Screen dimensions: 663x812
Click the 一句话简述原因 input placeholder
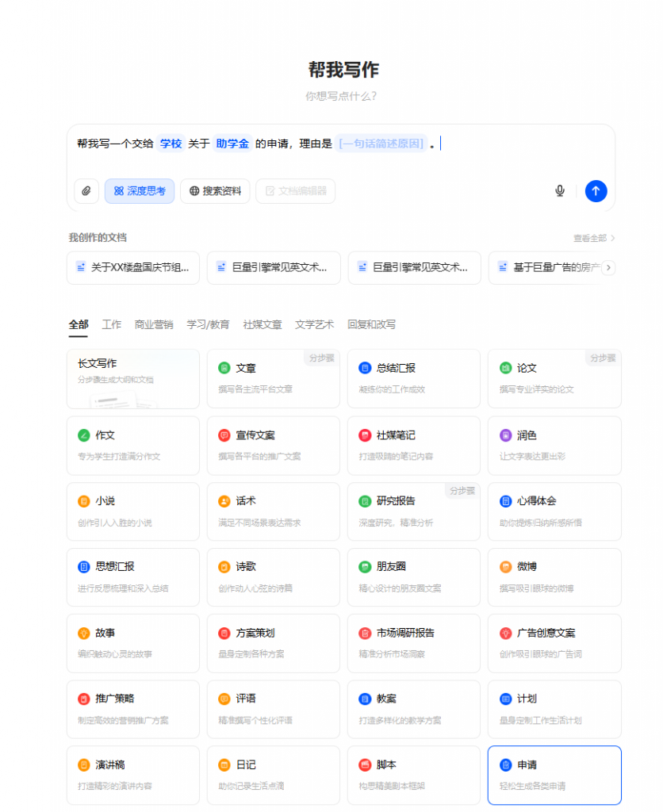pyautogui.click(x=381, y=144)
